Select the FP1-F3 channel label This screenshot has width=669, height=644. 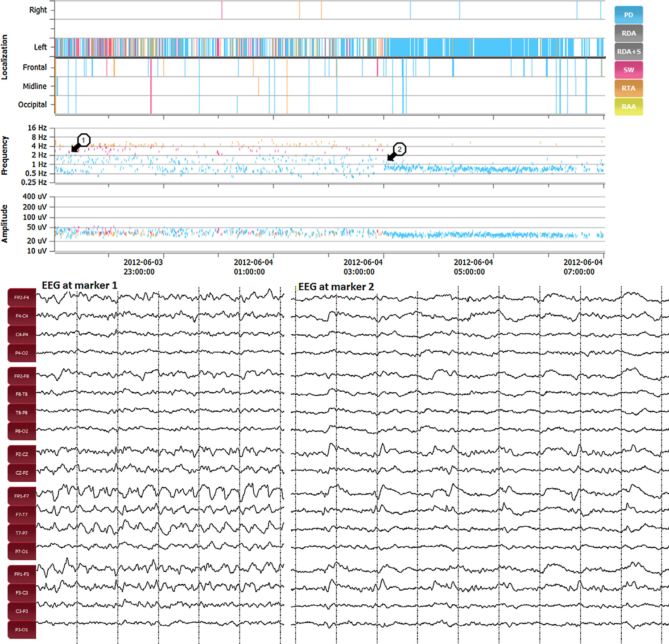(22, 574)
